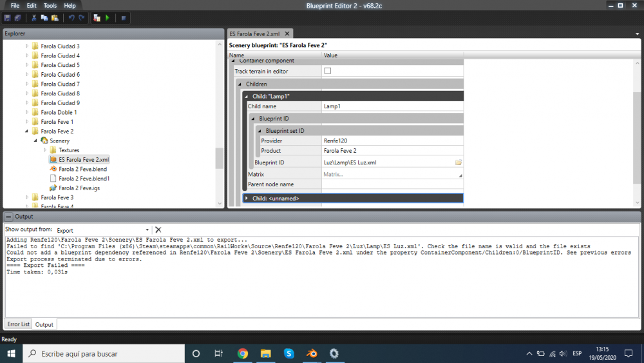Switch to the Error List tab
This screenshot has width=644, height=363.
pyautogui.click(x=18, y=324)
